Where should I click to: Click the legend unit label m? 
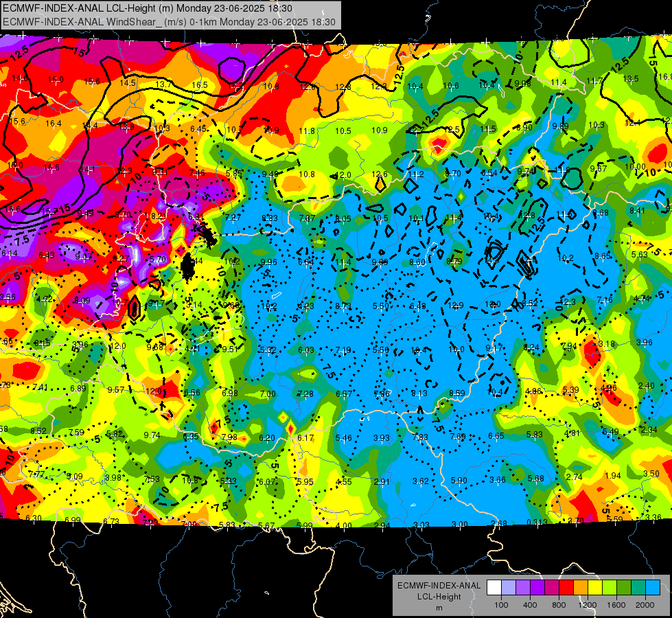439,608
